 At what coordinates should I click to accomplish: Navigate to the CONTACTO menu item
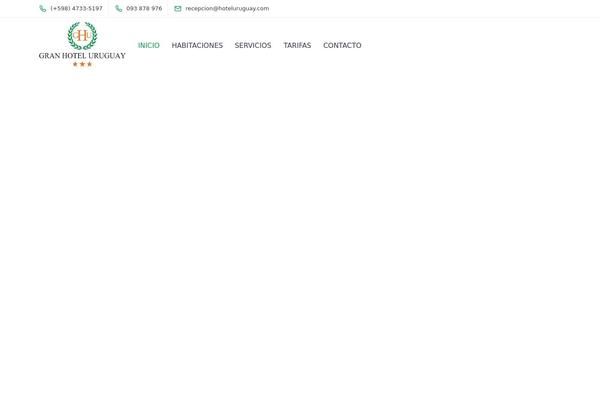coord(342,46)
